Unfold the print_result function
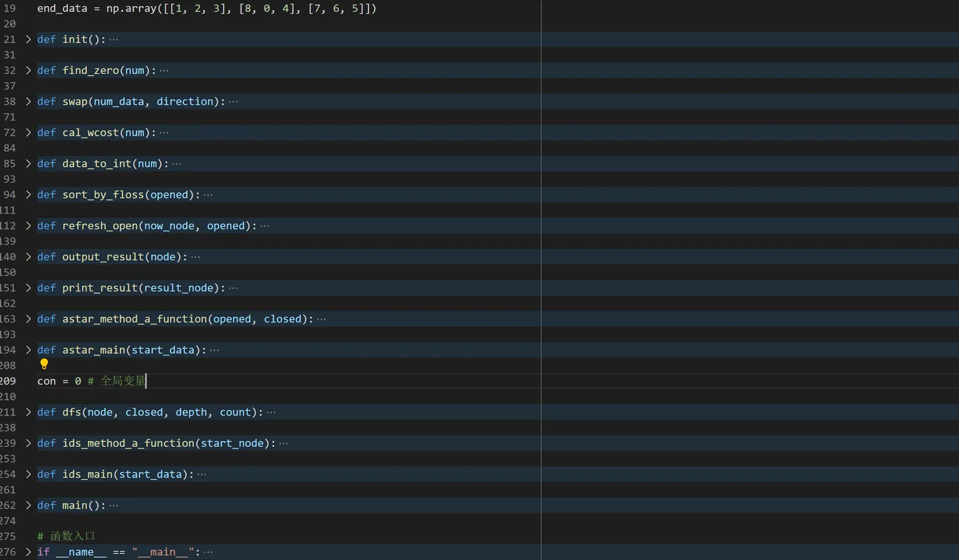This screenshot has height=560, width=959. point(28,288)
